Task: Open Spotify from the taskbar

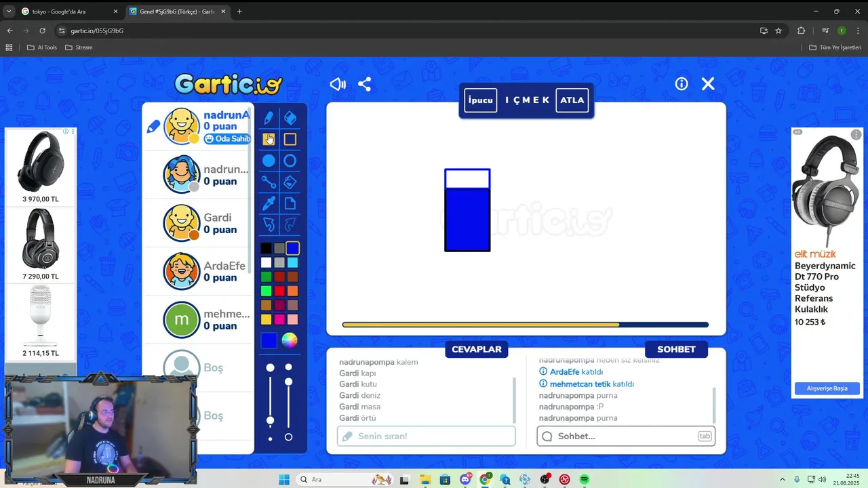Action: point(585,479)
